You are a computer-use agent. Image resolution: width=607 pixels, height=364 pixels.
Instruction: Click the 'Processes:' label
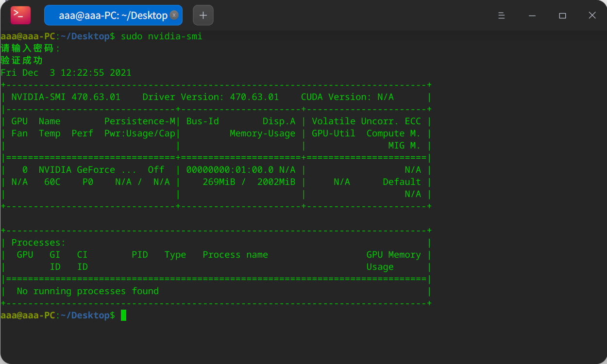coord(39,243)
